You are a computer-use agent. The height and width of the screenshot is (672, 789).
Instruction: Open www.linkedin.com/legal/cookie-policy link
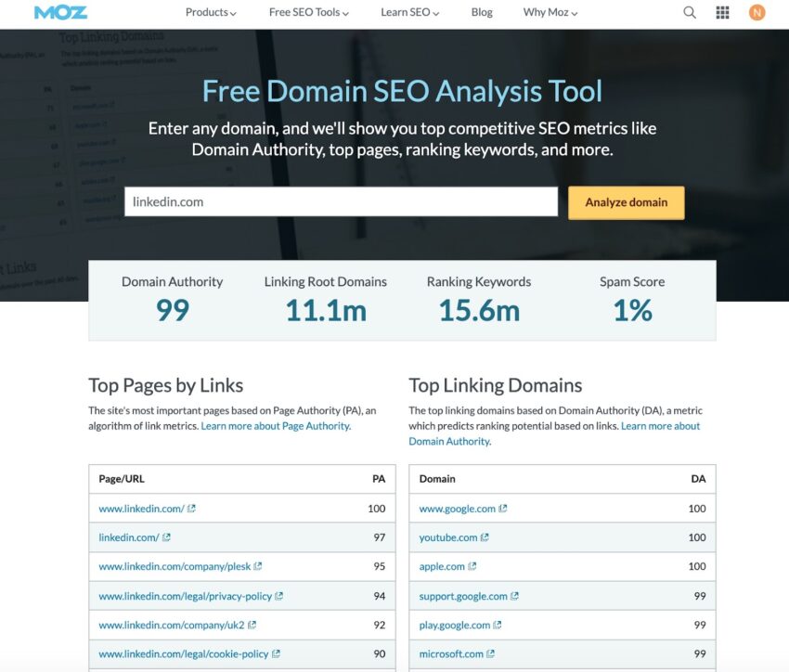(184, 653)
